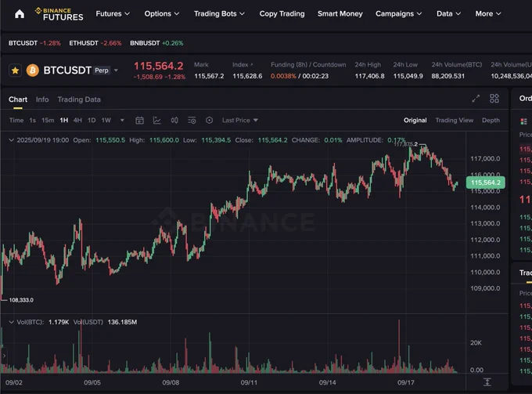Select the 1H interval
The height and width of the screenshot is (394, 532).
[x=64, y=121]
